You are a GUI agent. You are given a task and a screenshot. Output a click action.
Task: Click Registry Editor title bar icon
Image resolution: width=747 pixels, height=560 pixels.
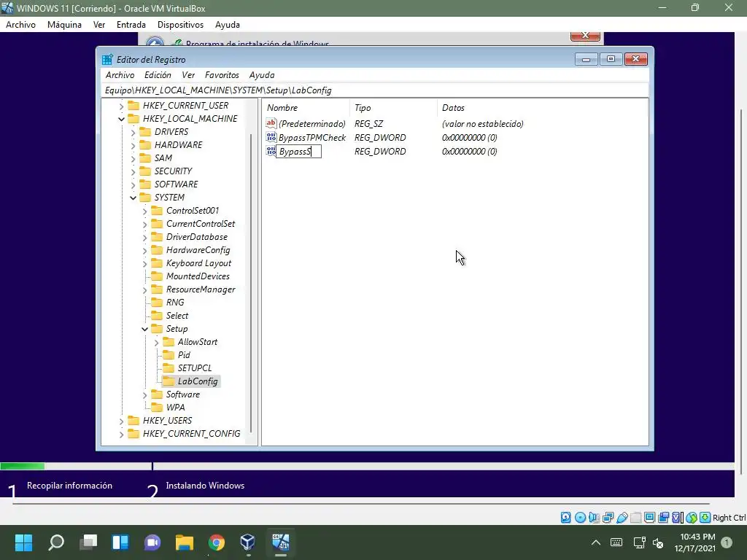pyautogui.click(x=108, y=60)
